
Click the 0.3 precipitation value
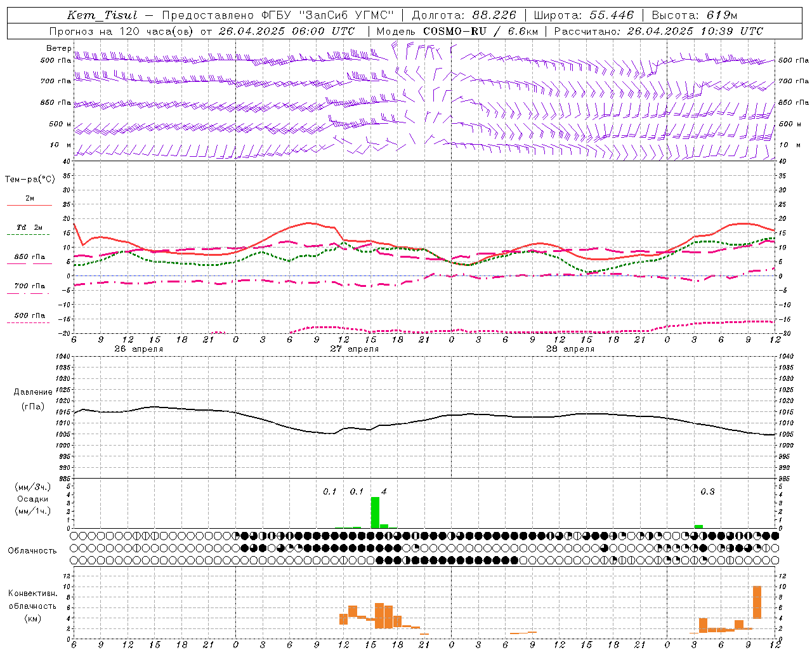pyautogui.click(x=707, y=491)
